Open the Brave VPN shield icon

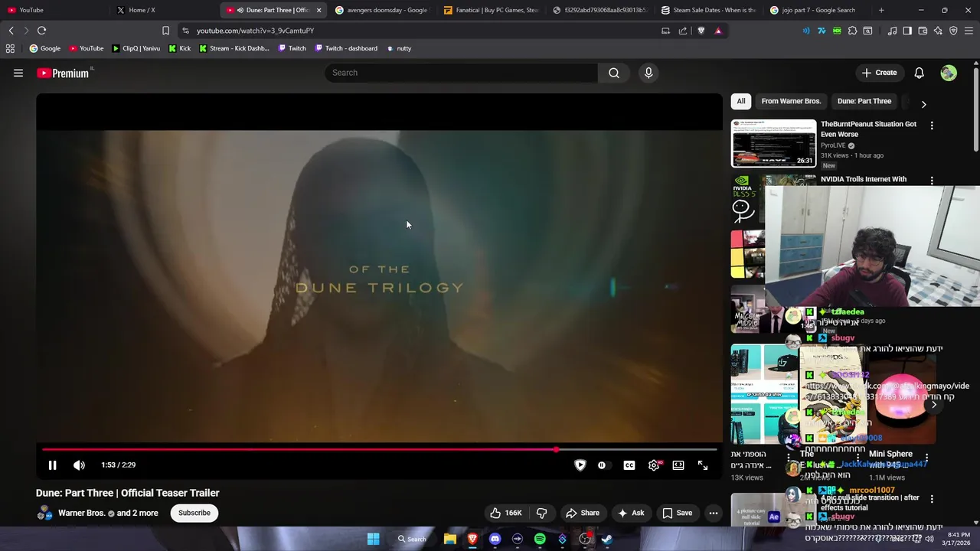coord(953,31)
